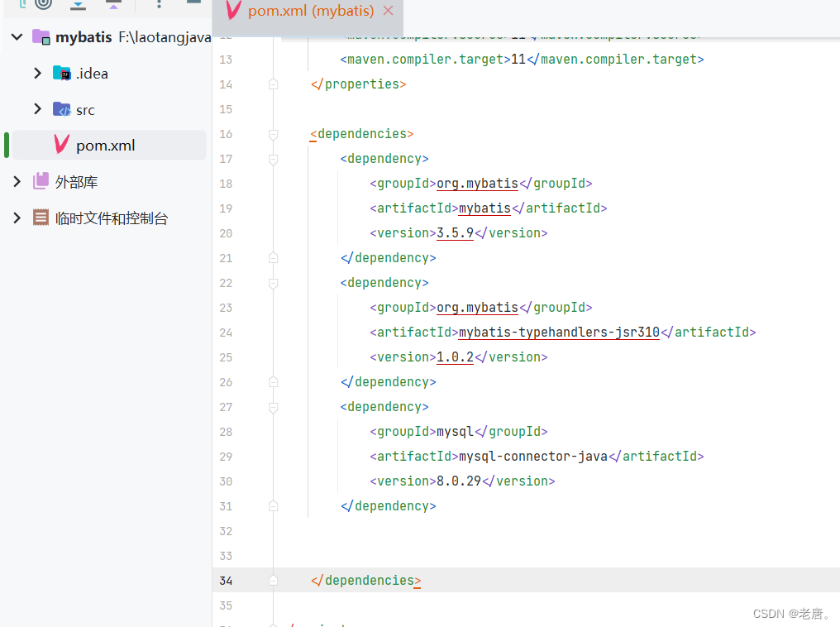Click the F:\laotangjava project path text
Viewport: 840px width, 627px height.
click(165, 37)
